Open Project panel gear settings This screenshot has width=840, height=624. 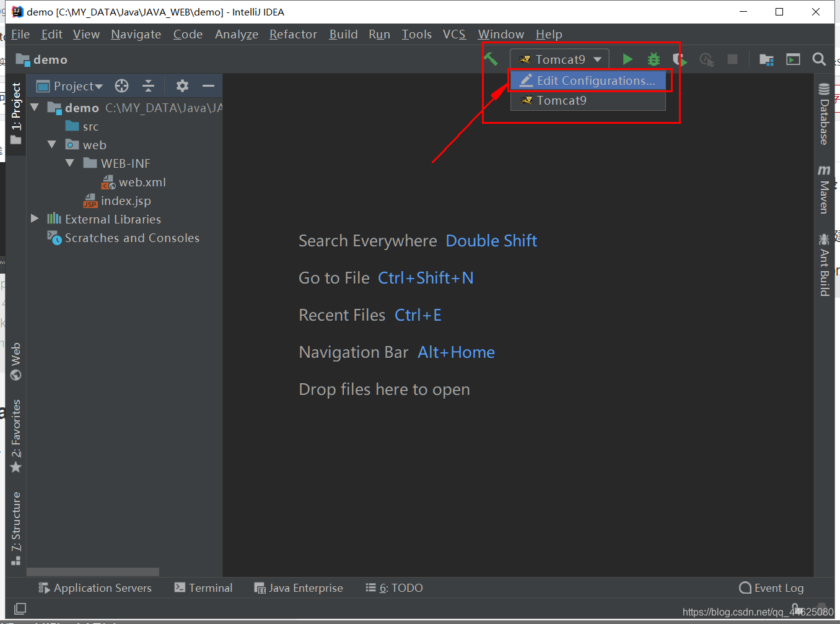coord(182,85)
